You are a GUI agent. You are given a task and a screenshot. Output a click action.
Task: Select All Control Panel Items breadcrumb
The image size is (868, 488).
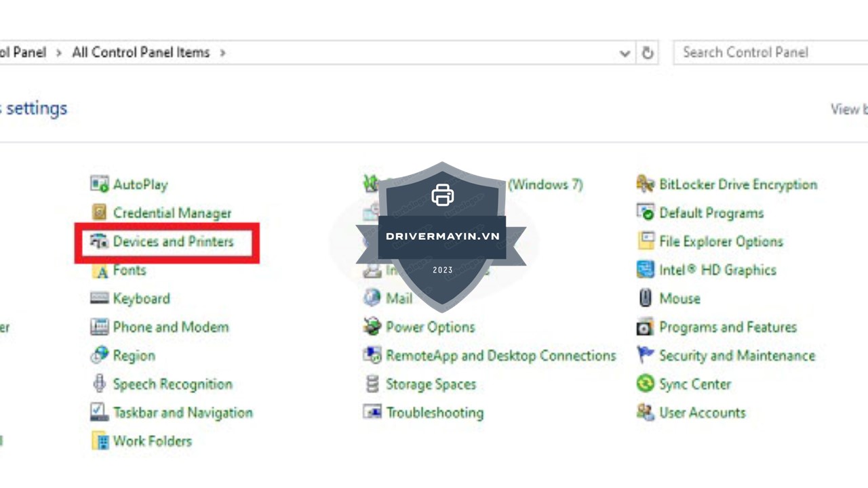click(140, 53)
